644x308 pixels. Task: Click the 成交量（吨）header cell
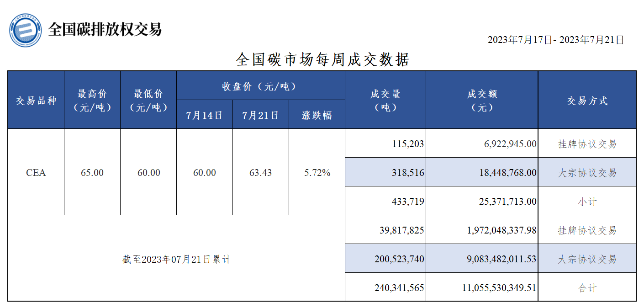pos(385,100)
